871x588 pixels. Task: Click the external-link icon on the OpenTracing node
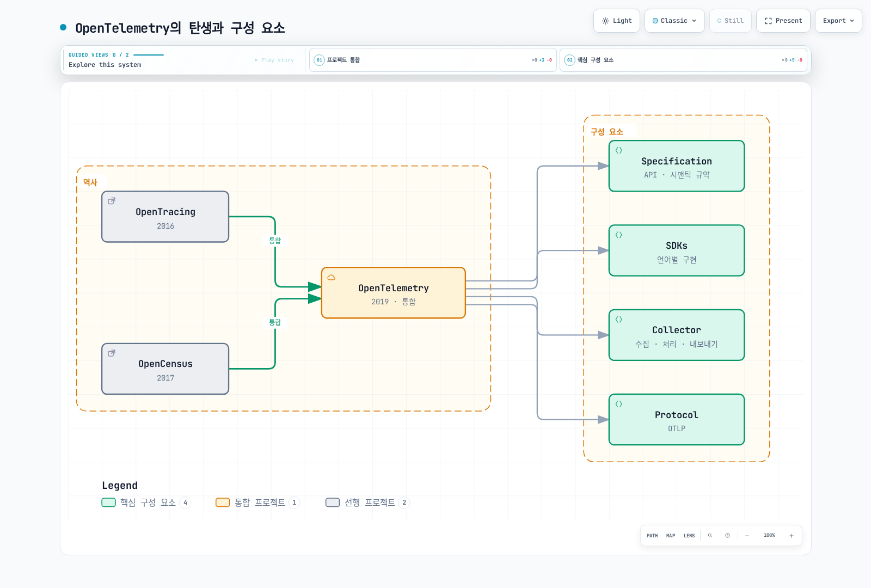click(x=112, y=201)
